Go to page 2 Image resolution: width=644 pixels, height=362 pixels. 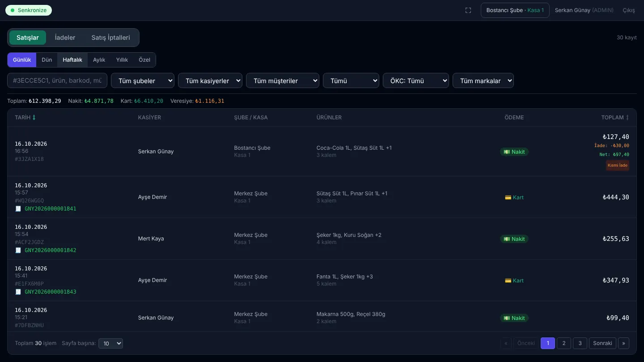click(x=564, y=343)
